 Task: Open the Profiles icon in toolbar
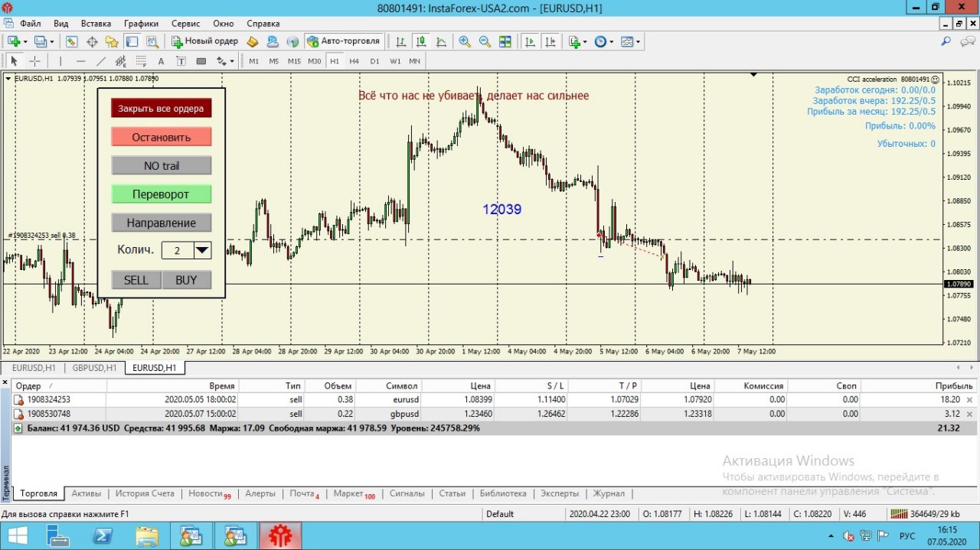coord(41,41)
